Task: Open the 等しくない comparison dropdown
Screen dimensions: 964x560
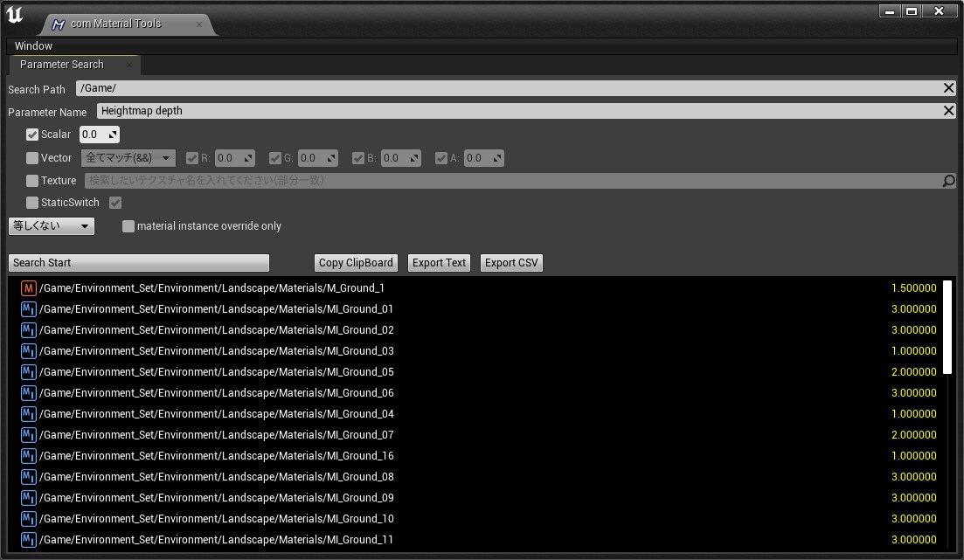Action: coord(52,226)
